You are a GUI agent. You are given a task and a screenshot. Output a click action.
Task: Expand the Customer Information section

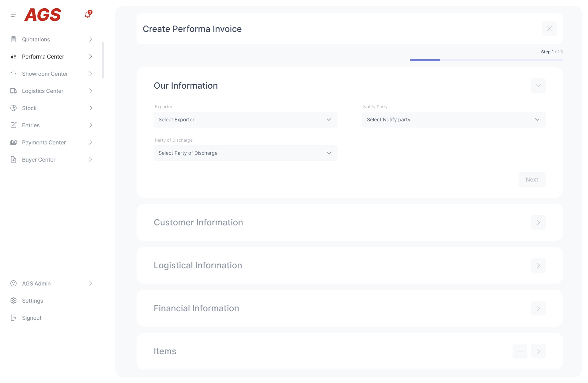(x=538, y=222)
